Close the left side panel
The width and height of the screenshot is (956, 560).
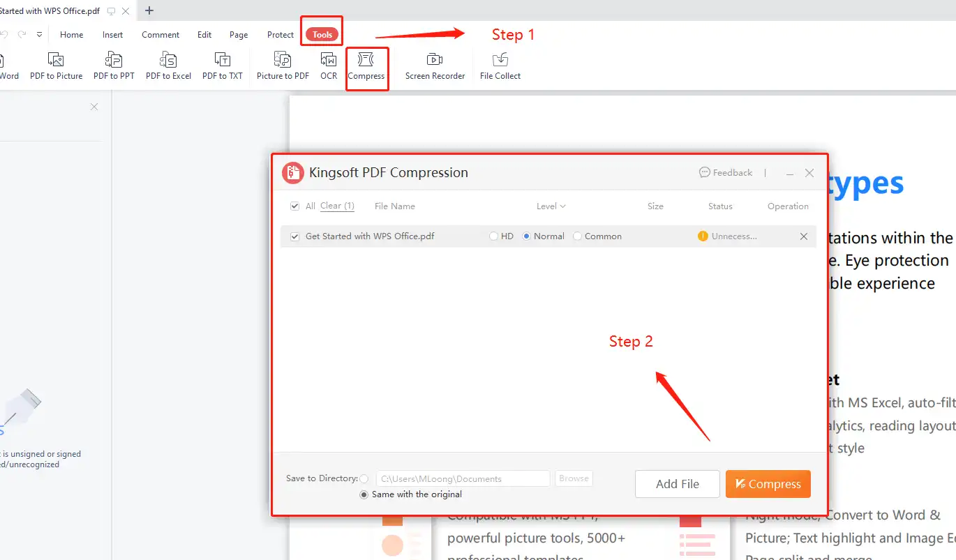pyautogui.click(x=94, y=107)
